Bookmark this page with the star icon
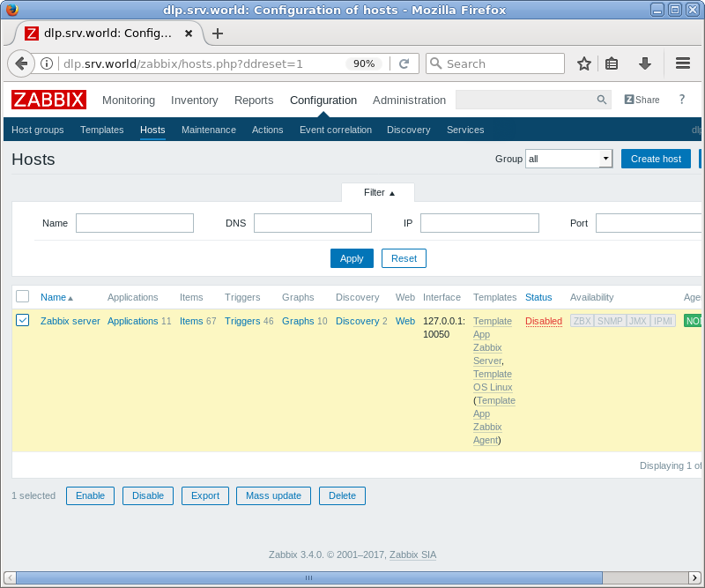 point(583,63)
